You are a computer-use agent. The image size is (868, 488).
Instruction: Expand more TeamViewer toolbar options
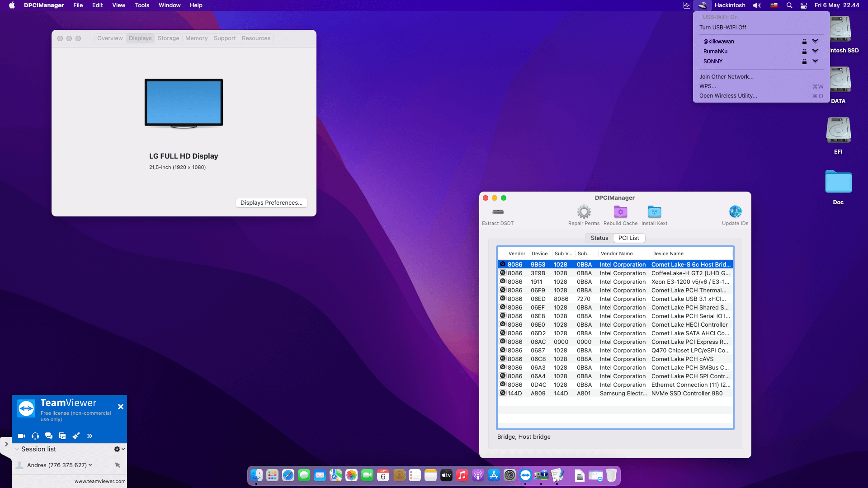(x=90, y=436)
